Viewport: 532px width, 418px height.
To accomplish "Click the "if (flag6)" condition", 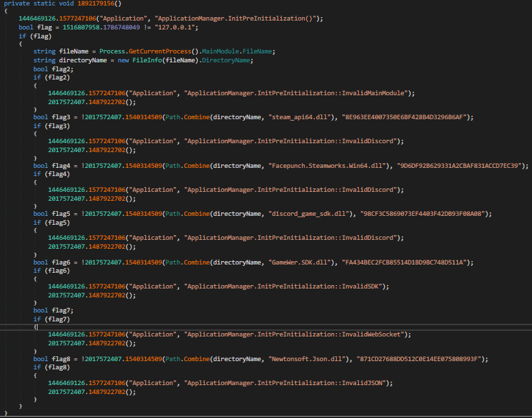I will (x=51, y=271).
